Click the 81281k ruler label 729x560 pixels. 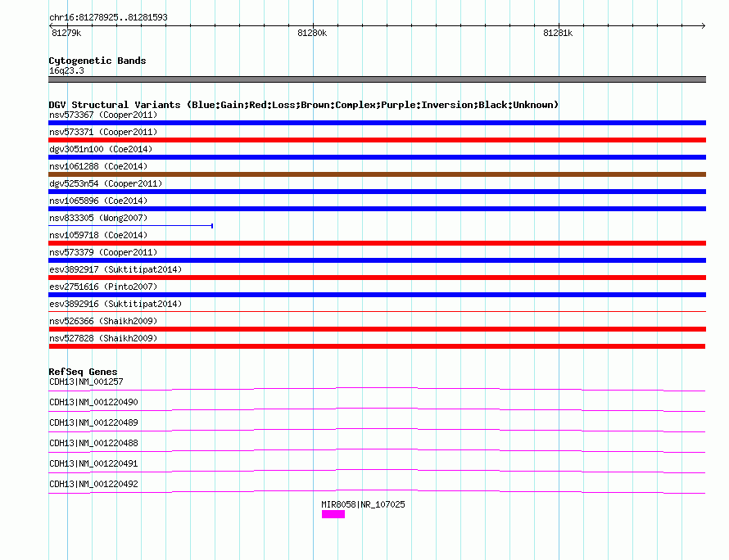click(558, 33)
